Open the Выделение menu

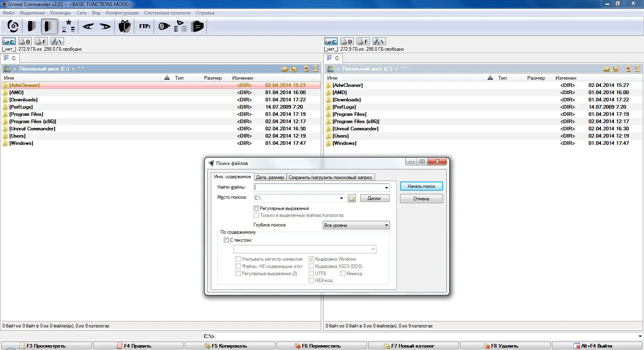[x=33, y=13]
